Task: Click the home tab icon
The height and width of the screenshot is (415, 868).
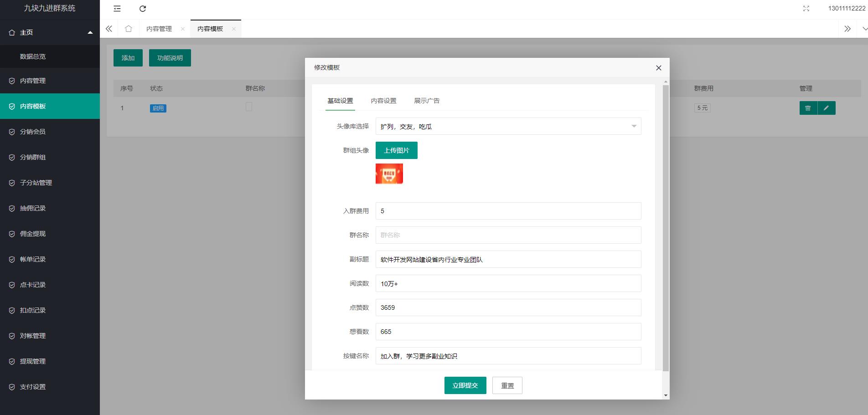Action: [x=129, y=29]
